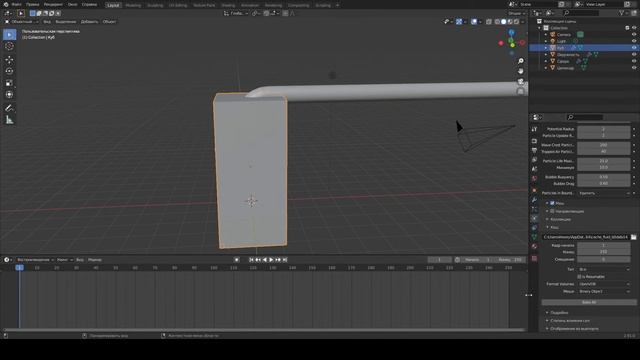
Task: Toggle auto keying record button
Action: click(x=237, y=260)
